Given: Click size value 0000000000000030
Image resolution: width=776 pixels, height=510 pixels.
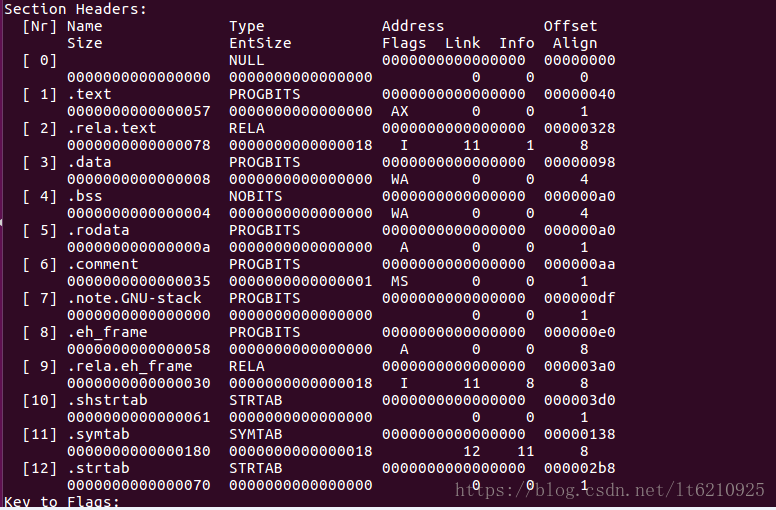Looking at the screenshot, I should [139, 383].
